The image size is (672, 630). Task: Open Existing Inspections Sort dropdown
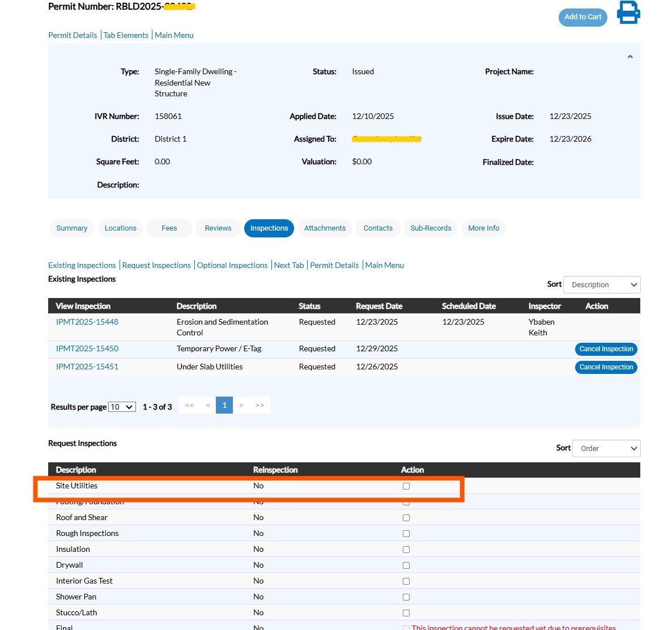tap(602, 285)
